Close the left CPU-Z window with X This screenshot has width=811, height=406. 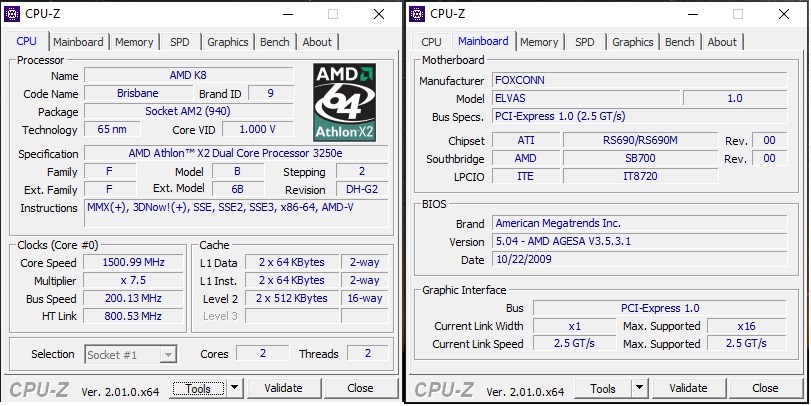click(379, 14)
